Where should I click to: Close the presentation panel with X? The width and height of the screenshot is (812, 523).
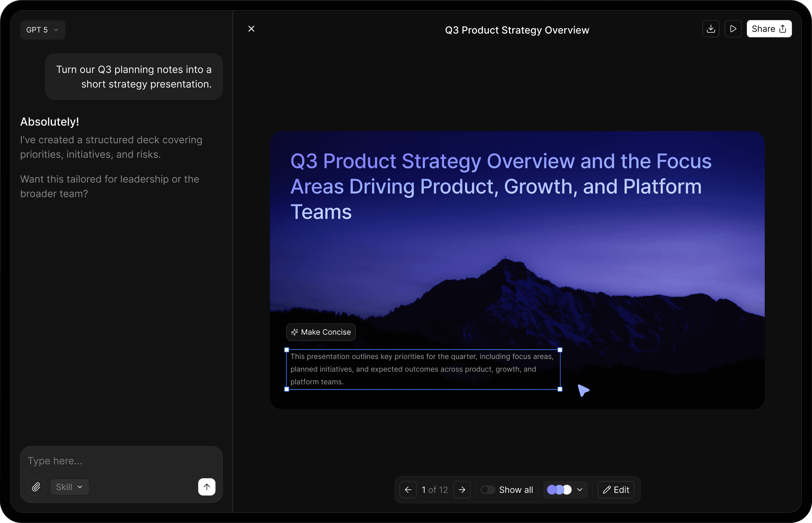click(x=252, y=29)
